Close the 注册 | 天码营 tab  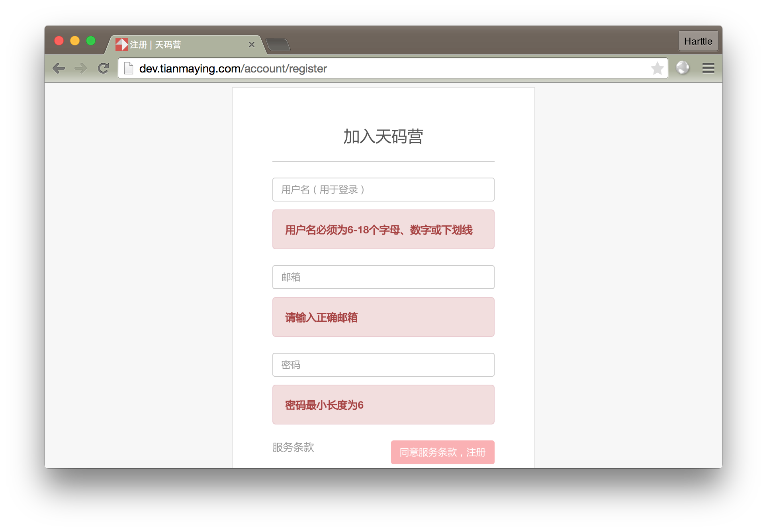point(251,45)
